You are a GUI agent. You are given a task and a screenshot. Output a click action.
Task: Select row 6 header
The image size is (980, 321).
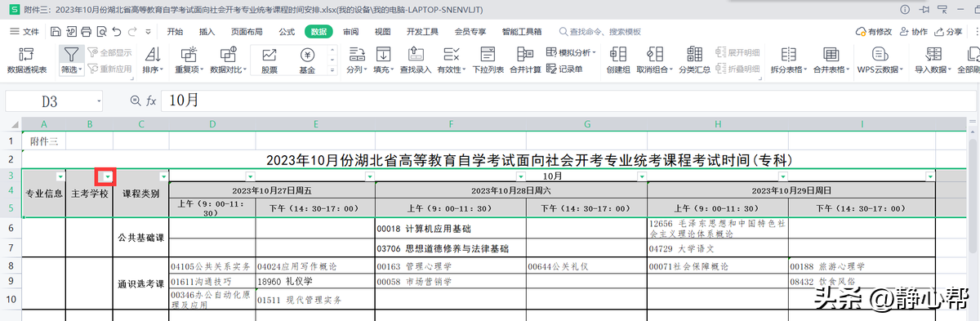point(11,228)
